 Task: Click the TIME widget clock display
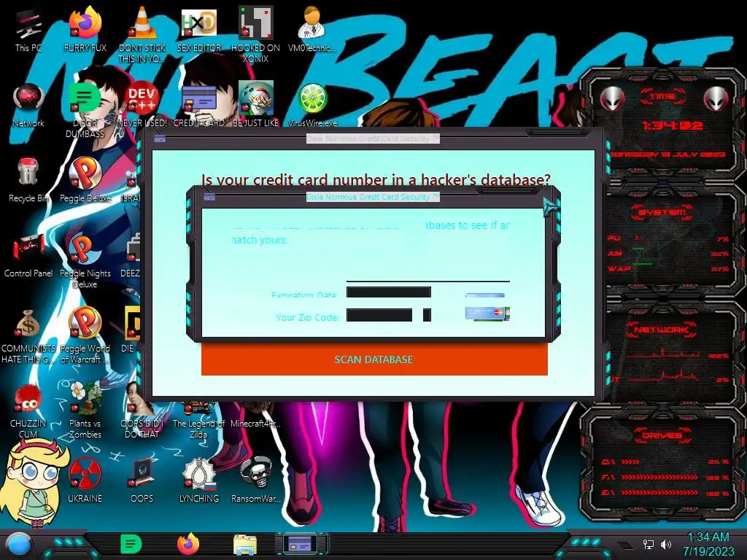click(672, 125)
